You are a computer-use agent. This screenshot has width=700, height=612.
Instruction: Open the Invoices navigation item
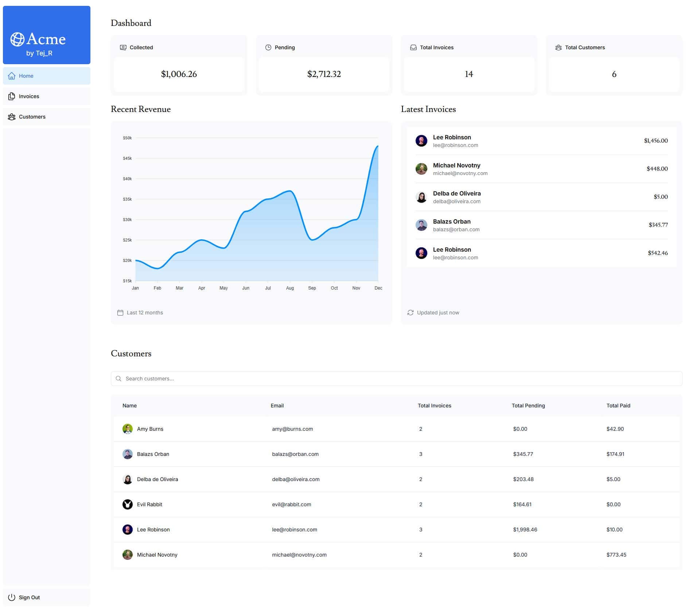click(x=29, y=96)
